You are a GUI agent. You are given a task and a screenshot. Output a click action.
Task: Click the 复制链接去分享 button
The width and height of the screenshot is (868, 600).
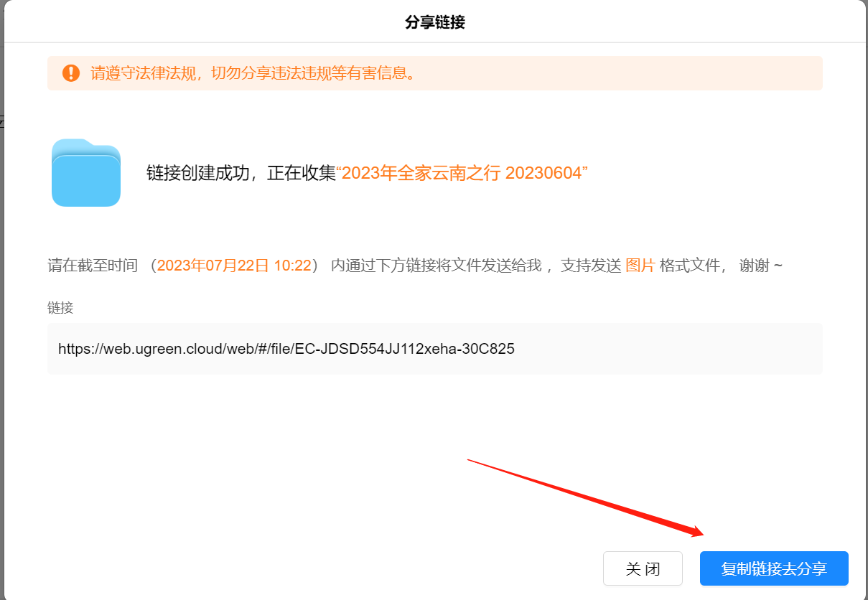click(774, 569)
